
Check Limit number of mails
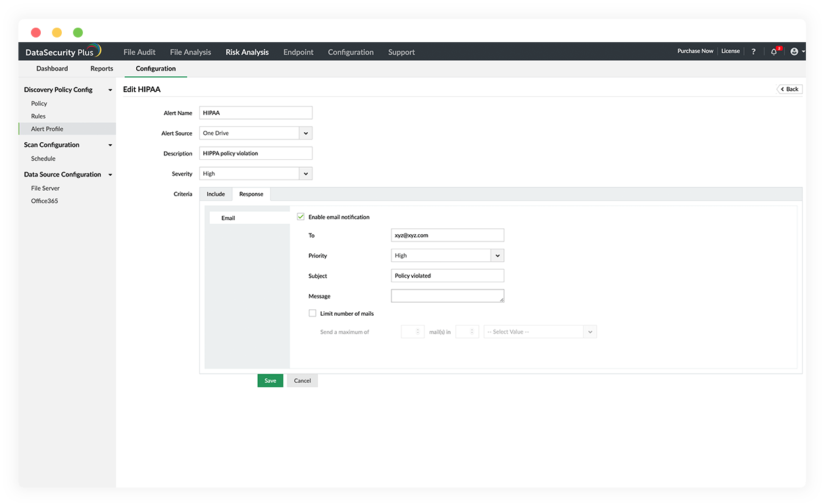click(312, 313)
